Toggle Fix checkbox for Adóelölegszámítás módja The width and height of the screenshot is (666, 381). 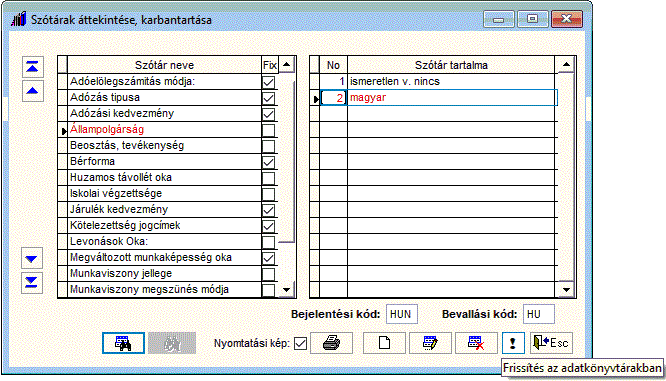click(268, 82)
